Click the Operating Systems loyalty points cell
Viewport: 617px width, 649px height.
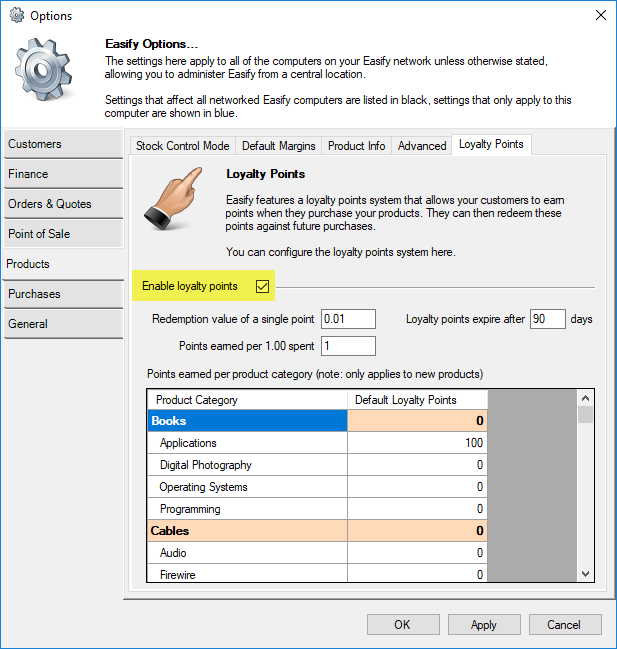(417, 487)
